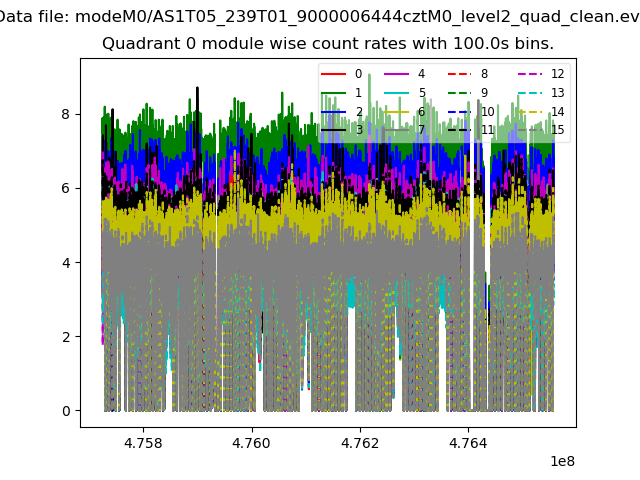This screenshot has width=640, height=480.
Task: Click the red line swatch for module 0
Action: click(333, 74)
